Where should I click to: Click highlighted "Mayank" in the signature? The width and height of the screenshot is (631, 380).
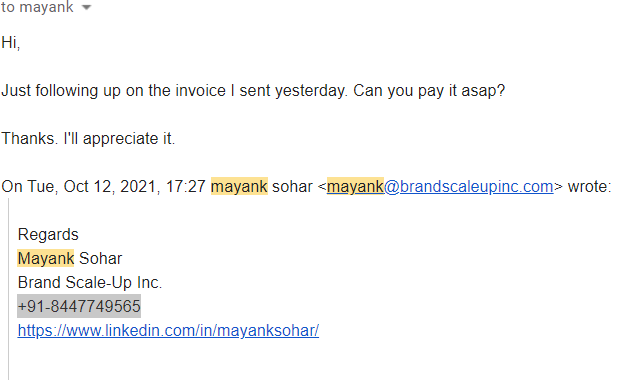(46, 258)
